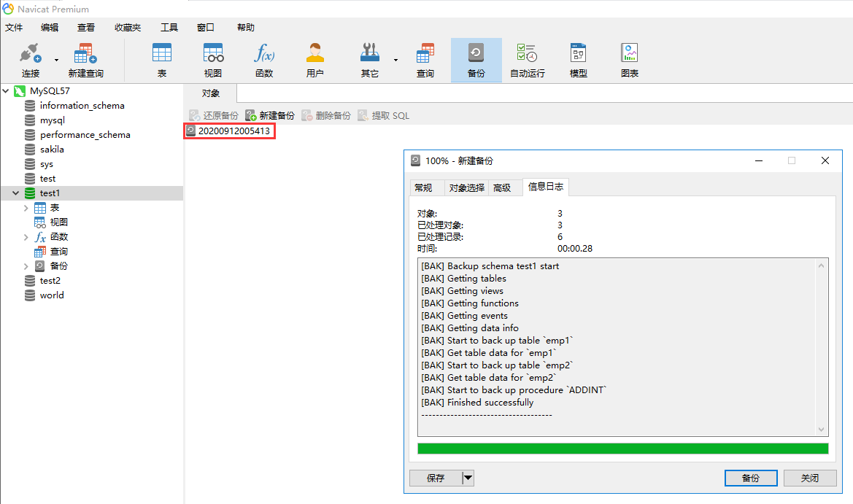Viewport: 853px width, 504px height.
Task: Click New Backup (新建备份) button
Action: [x=270, y=115]
